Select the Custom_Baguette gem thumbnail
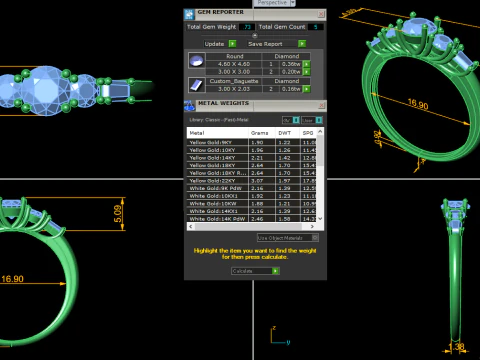 click(x=197, y=85)
